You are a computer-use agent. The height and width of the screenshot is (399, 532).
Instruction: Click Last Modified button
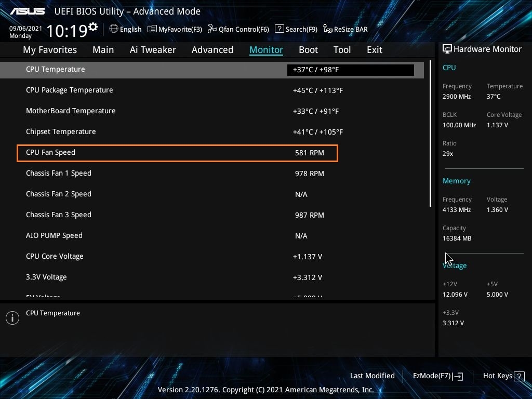coord(372,376)
